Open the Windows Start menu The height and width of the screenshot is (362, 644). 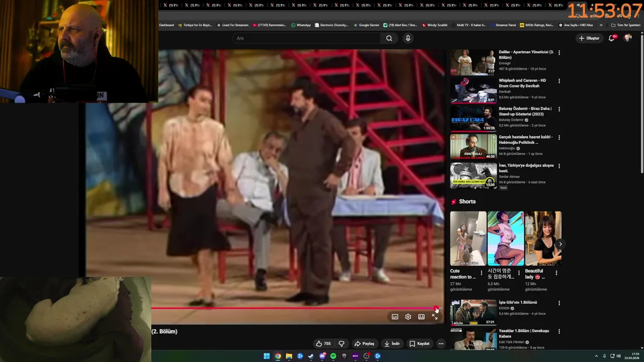click(x=267, y=356)
